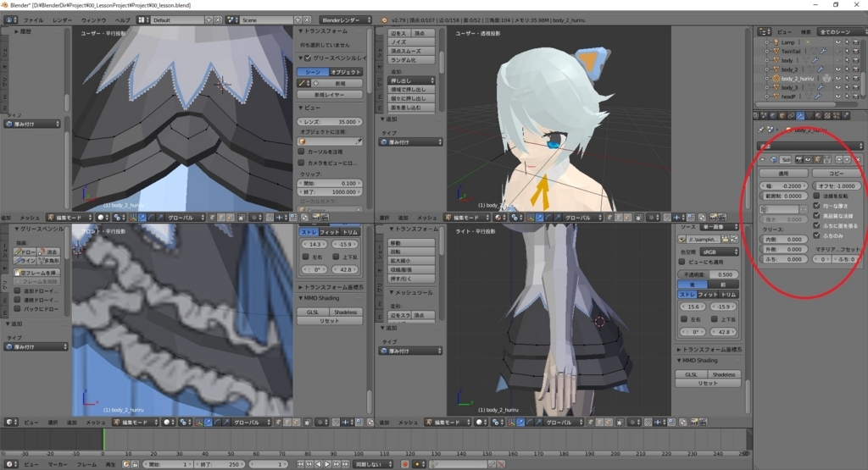Play the animation forward
This screenshot has width=868, height=470.
tap(327, 464)
